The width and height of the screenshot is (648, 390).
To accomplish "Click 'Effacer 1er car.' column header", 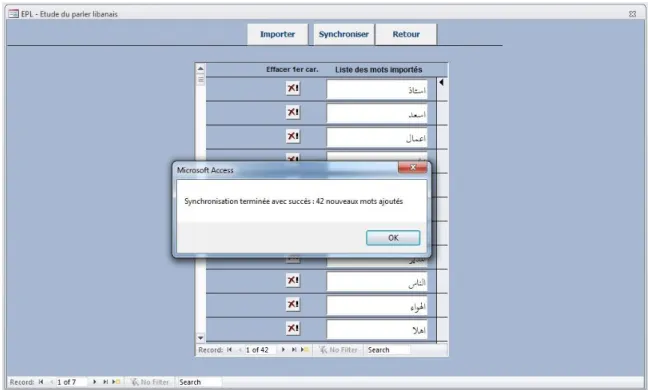I will [292, 69].
